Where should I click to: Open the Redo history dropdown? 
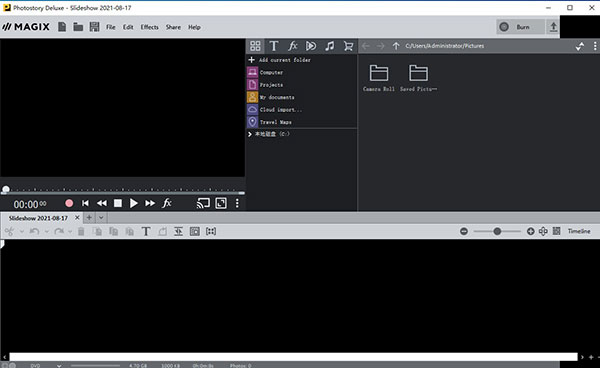coord(70,231)
